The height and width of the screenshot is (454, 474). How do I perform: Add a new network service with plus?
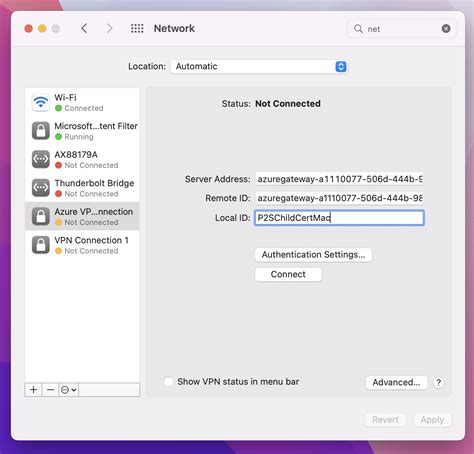(33, 390)
